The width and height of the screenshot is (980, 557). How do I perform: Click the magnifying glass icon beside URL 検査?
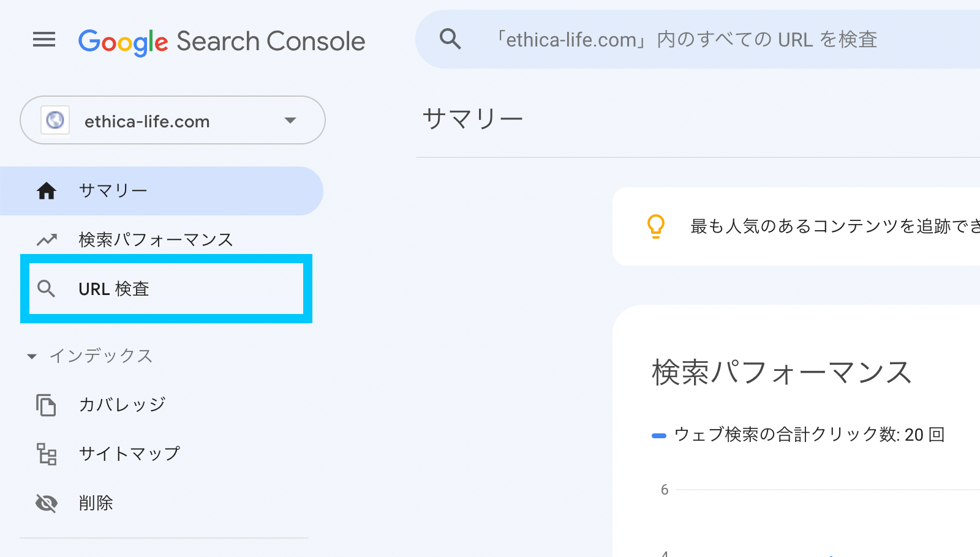pyautogui.click(x=46, y=288)
